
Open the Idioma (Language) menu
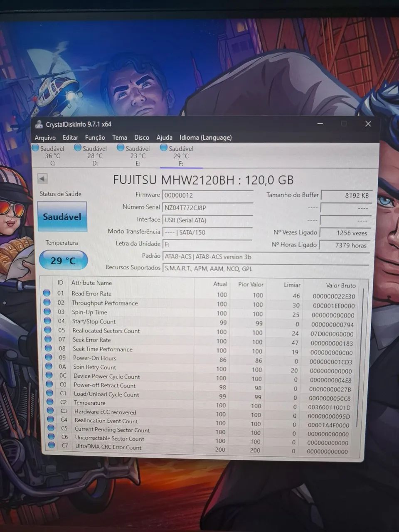pos(205,138)
